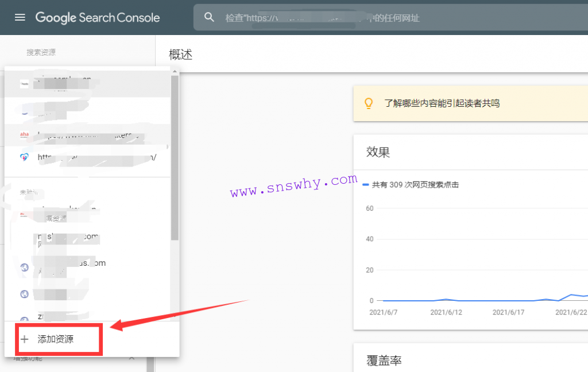
Task: Click the magnifier icon in the URL inspection bar
Action: [210, 18]
